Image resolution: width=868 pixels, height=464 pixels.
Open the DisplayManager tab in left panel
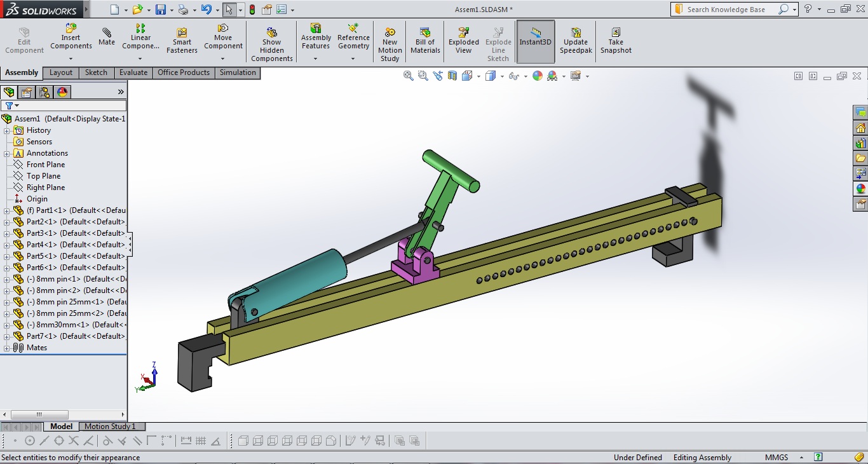(62, 92)
